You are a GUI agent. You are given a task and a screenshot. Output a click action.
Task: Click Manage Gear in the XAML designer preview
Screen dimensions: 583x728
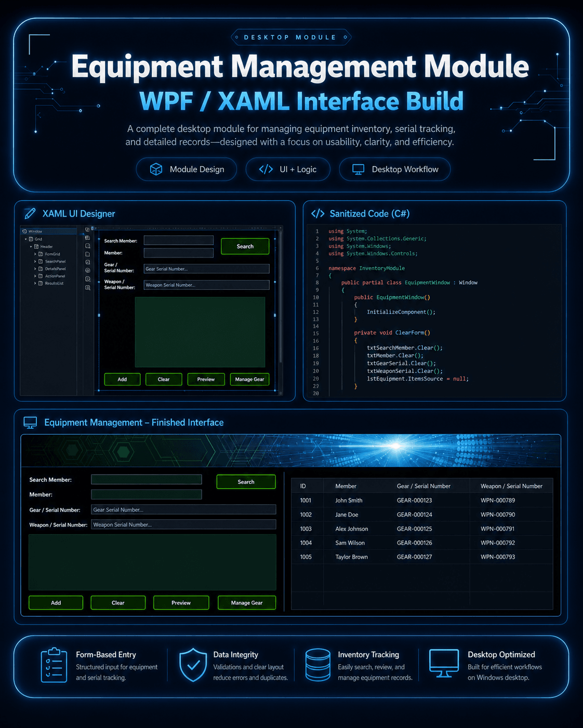[249, 379]
